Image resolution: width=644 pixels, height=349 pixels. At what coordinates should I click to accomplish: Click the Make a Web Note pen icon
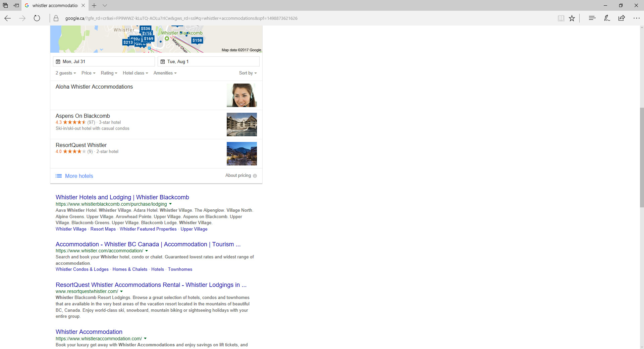pos(607,18)
